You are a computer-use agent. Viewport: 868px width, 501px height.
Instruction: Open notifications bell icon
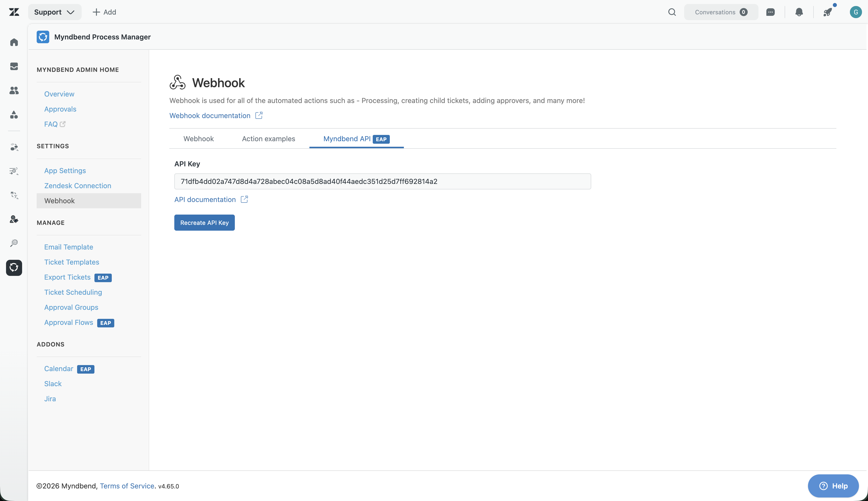pyautogui.click(x=799, y=12)
